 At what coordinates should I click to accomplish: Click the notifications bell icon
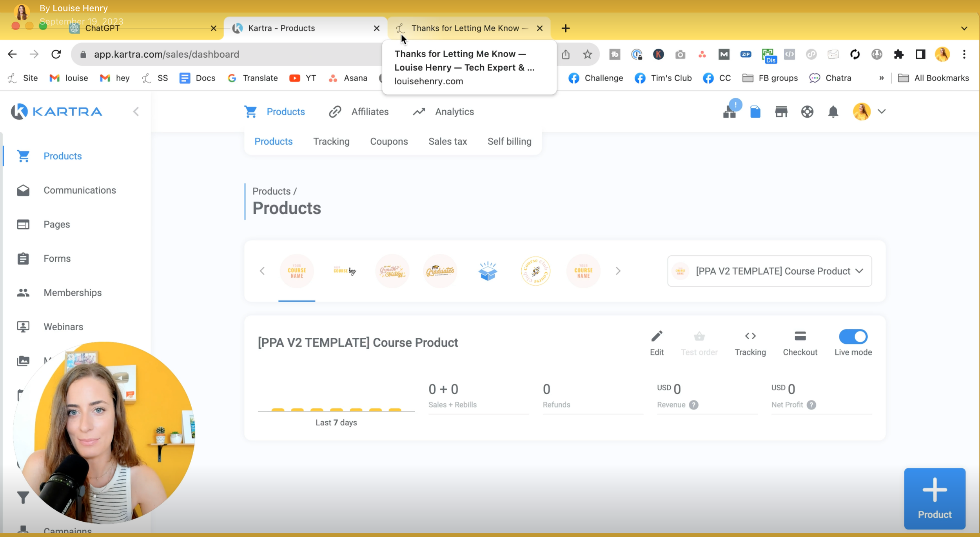click(833, 112)
